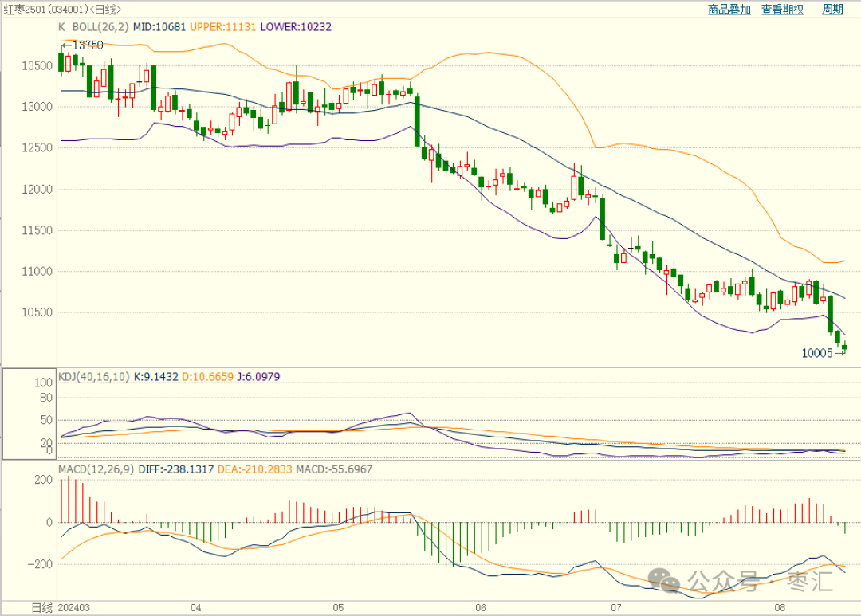Click the KDJ axis label 100

(43, 383)
